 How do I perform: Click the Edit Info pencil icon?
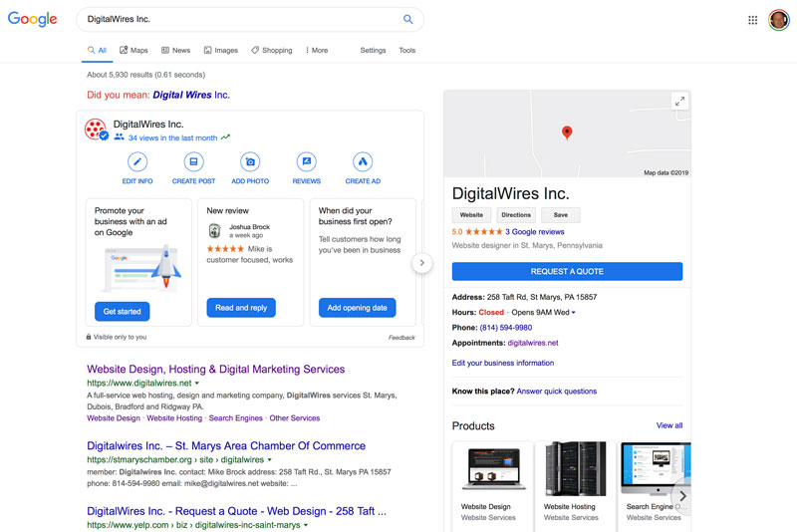pyautogui.click(x=137, y=161)
